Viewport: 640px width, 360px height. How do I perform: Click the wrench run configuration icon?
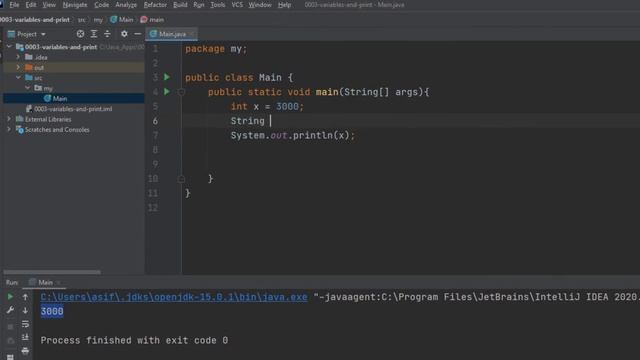(x=10, y=311)
